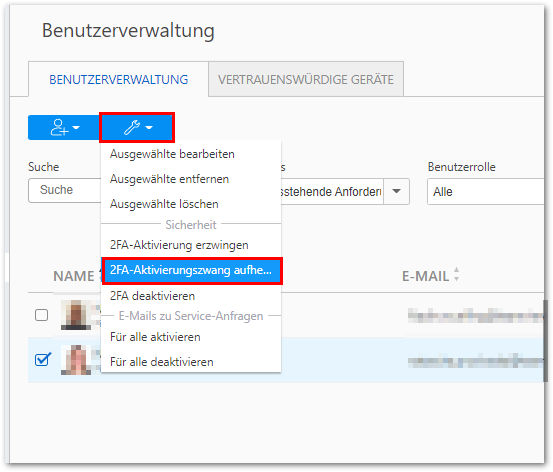Screen dimensions: 553x472
Task: Expand the ausstehende Anforderungen dropdown arrow
Action: tap(396, 192)
